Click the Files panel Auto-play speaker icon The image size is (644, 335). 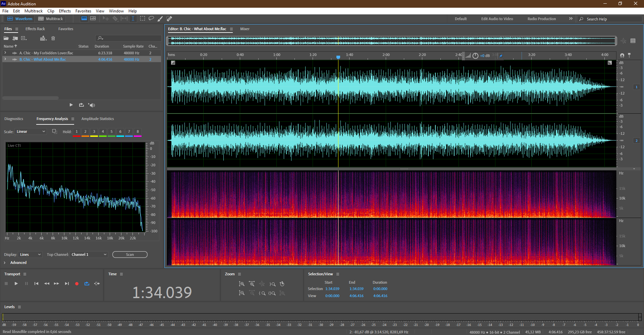pyautogui.click(x=92, y=105)
